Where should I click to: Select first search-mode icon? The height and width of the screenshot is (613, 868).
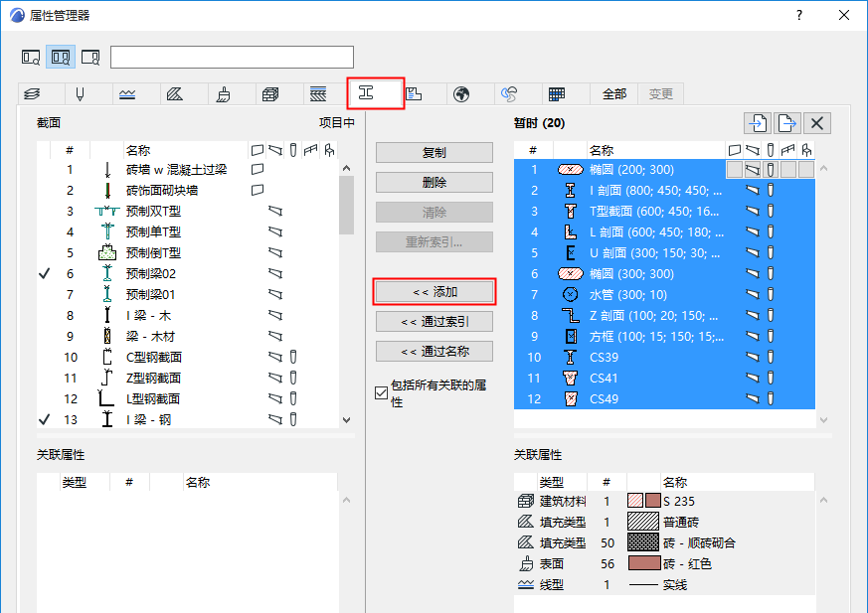coord(31,57)
